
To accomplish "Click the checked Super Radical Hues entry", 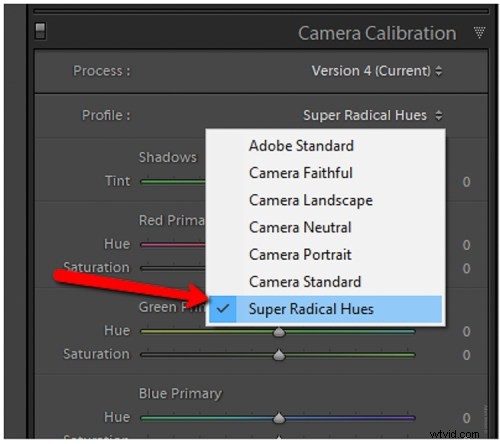I will tap(325, 309).
